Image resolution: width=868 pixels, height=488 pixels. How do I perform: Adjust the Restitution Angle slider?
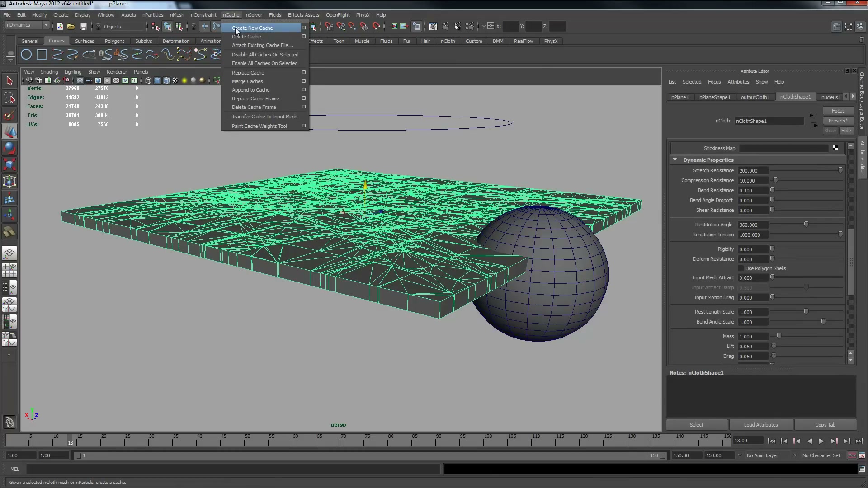806,225
